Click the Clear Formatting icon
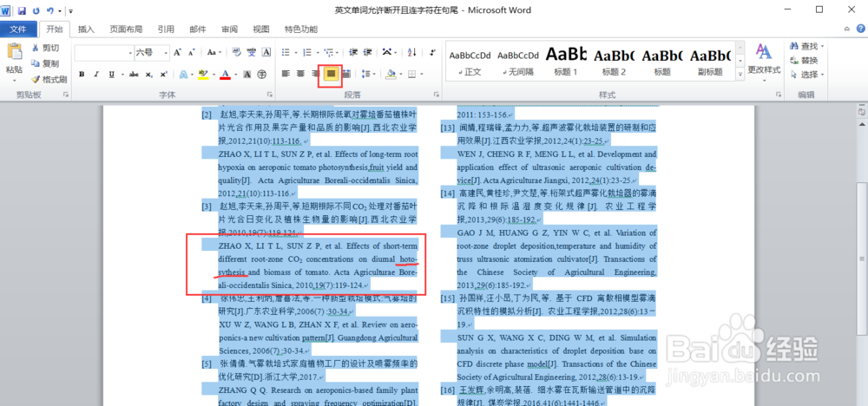 [x=237, y=53]
